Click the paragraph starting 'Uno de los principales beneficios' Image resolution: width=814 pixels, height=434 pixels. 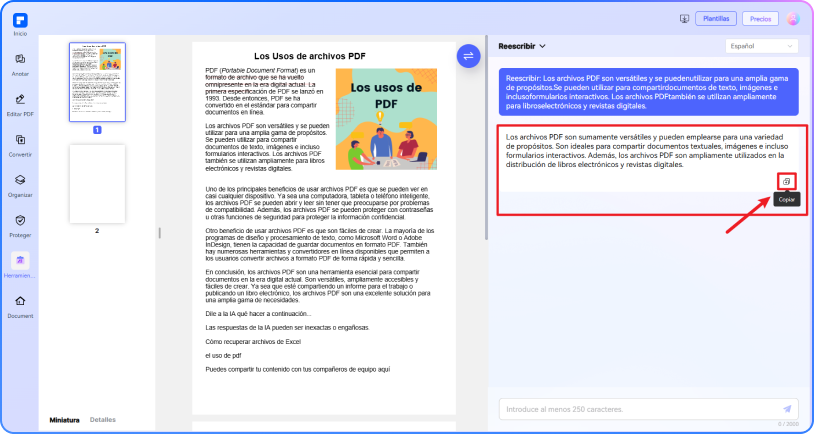pos(319,203)
